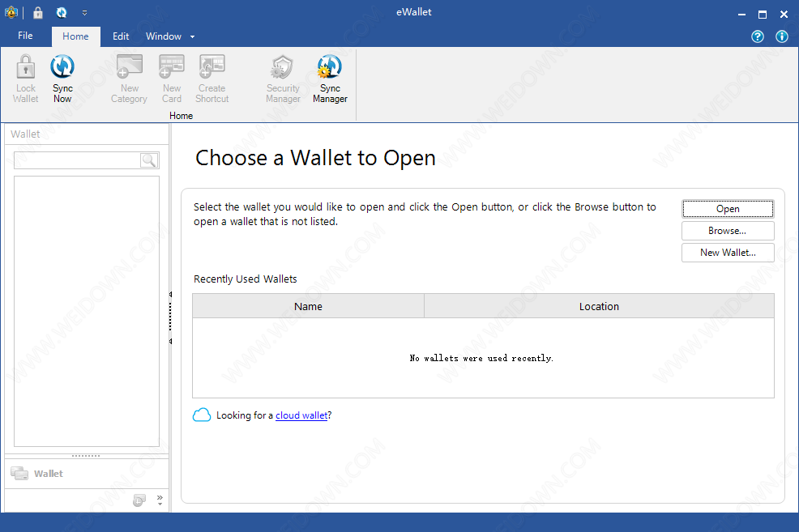Click the search magnifier icon in Wallet panel
The width and height of the screenshot is (799, 532).
point(149,160)
